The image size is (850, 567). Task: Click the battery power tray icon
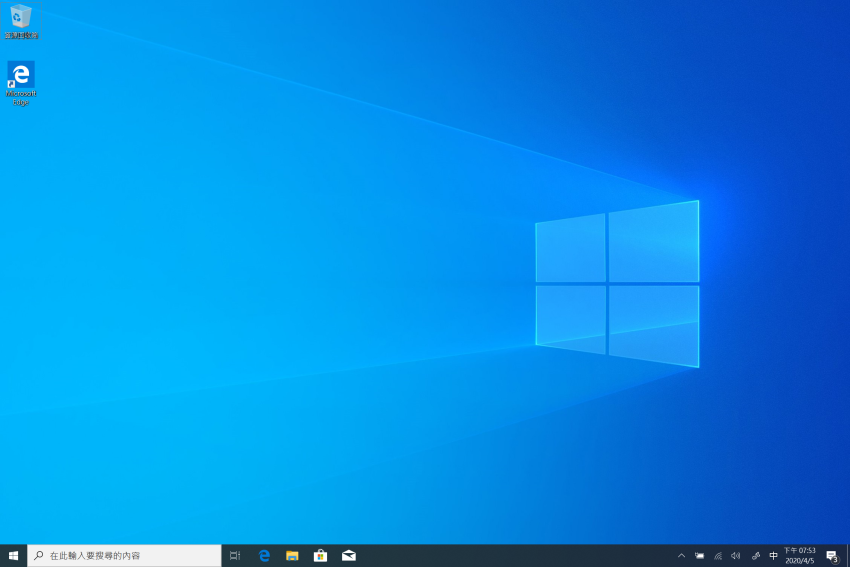699,556
